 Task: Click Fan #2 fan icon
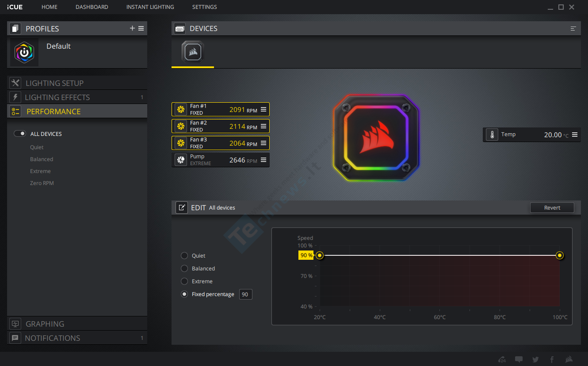tap(180, 126)
